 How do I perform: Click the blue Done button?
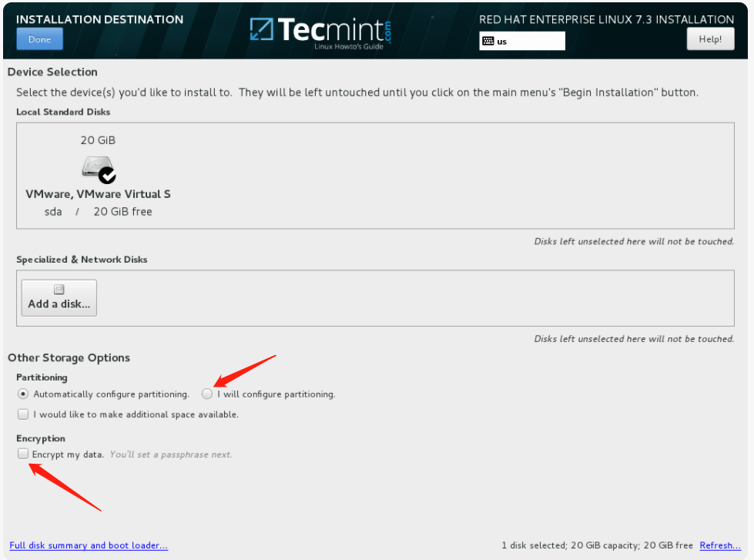[39, 39]
